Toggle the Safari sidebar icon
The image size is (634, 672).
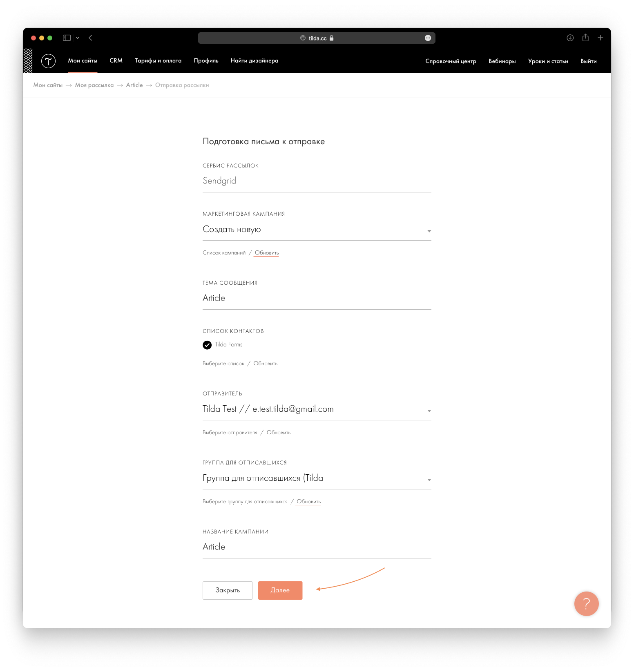click(x=67, y=38)
